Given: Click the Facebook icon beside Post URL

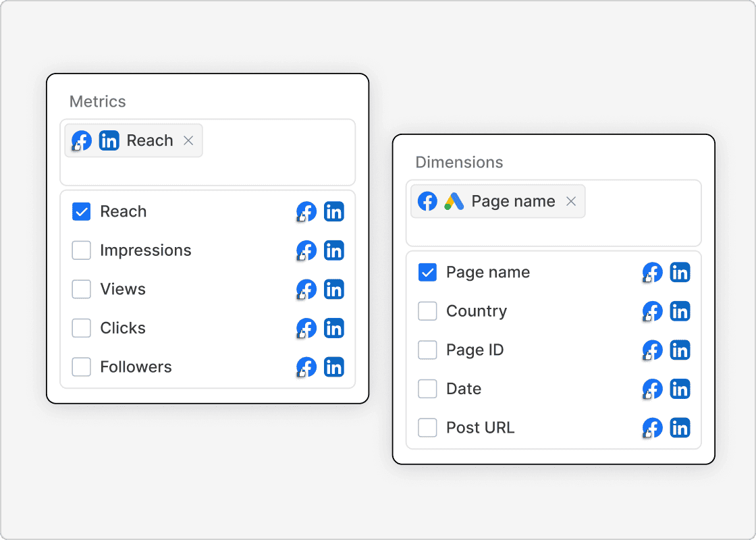Looking at the screenshot, I should point(652,428).
